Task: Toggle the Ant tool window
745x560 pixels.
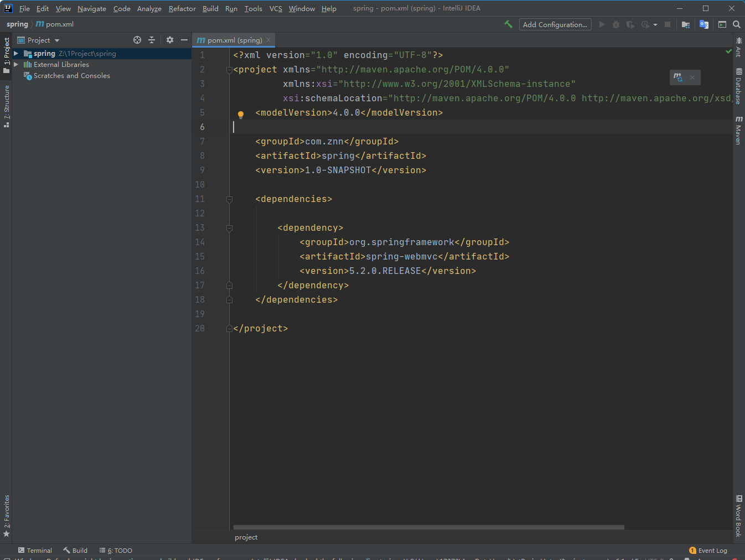Action: point(738,47)
